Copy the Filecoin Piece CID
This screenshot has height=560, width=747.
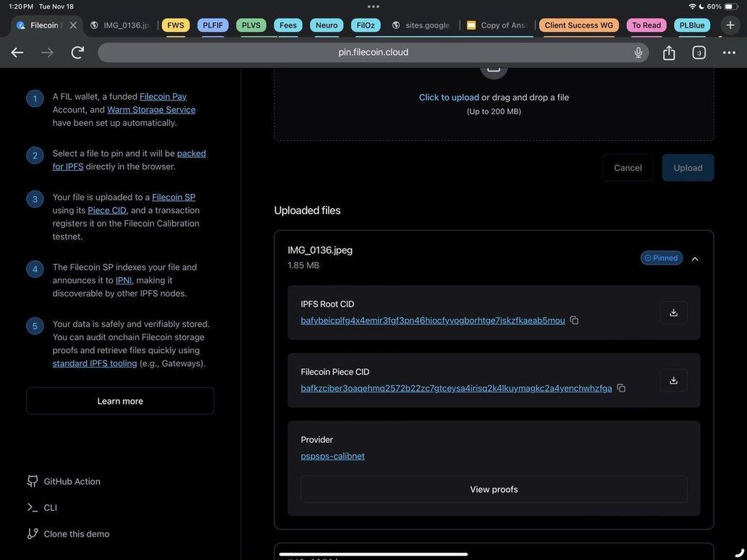tap(621, 389)
